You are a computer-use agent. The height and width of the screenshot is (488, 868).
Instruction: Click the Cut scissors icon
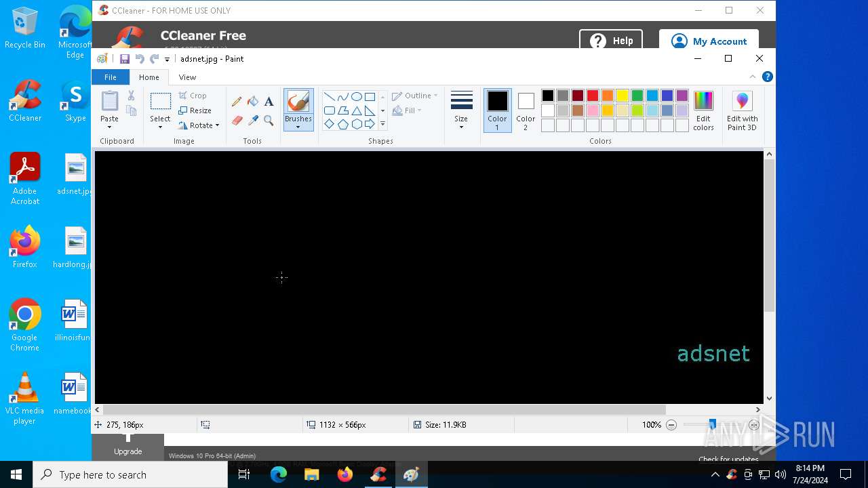pyautogui.click(x=131, y=96)
